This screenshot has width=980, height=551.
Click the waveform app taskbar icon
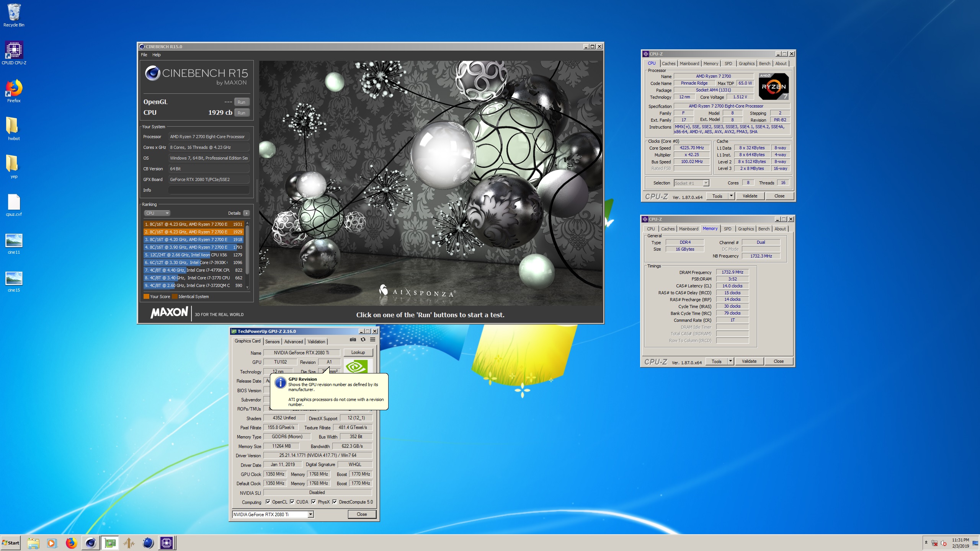[x=129, y=543]
